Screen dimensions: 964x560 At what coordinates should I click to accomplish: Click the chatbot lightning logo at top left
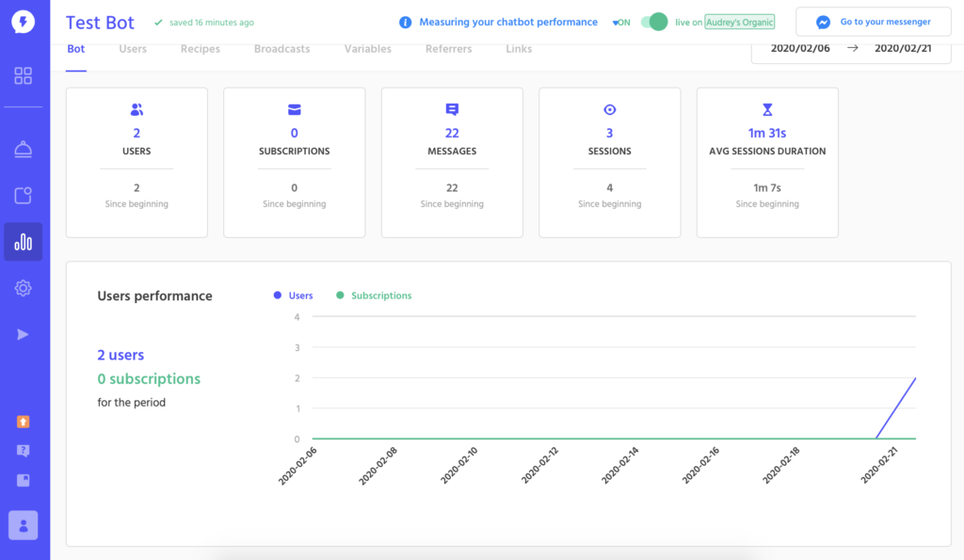[x=23, y=21]
